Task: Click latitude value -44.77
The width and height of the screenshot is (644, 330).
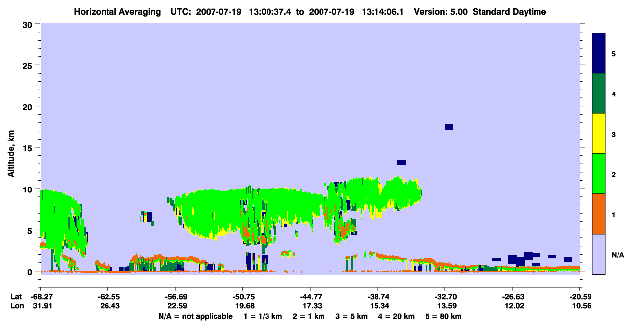Action: pos(310,297)
